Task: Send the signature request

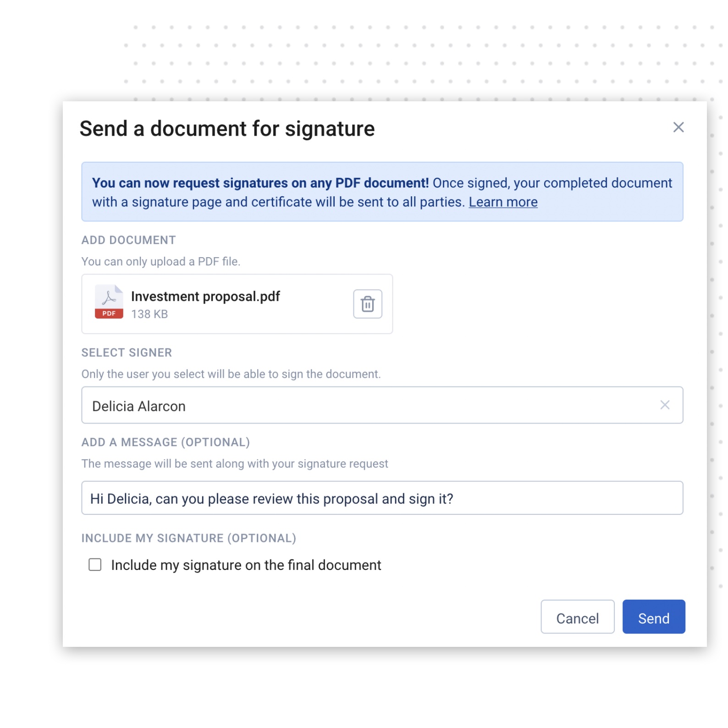Action: point(654,617)
